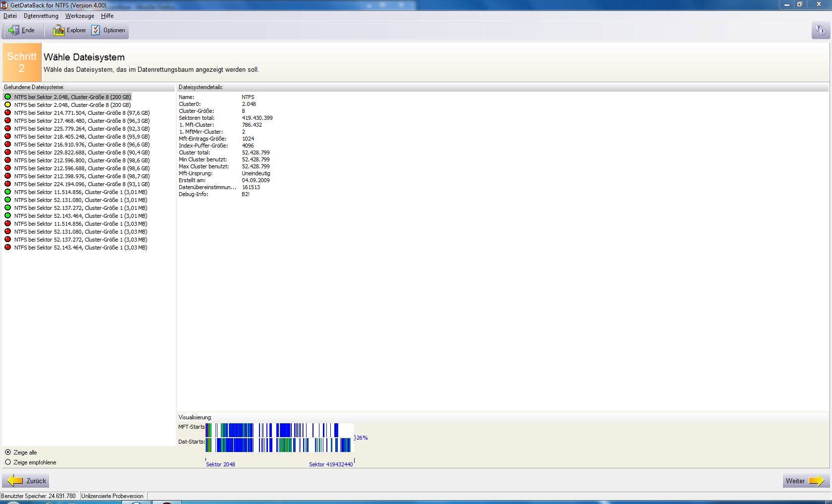Click the Optionen toolbar label
This screenshot has width=832, height=504.
point(114,30)
